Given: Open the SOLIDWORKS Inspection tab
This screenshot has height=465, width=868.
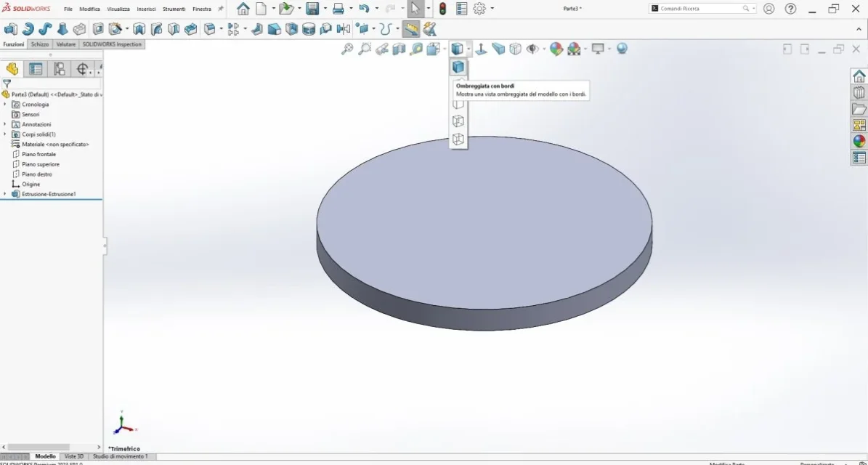Looking at the screenshot, I should coord(112,44).
